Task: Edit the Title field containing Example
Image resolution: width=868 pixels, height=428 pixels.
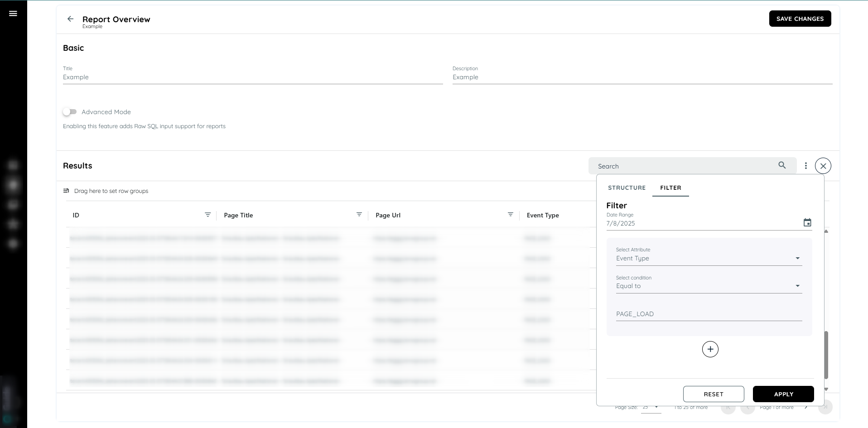Action: [x=253, y=77]
